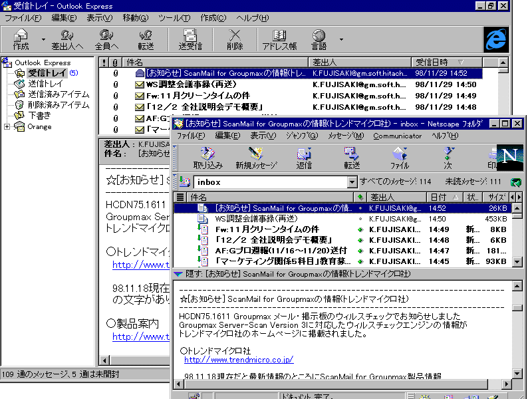Toggle read mark for WS調整会議事録 row in Netscape
This screenshot has height=399, width=532.
click(360, 219)
